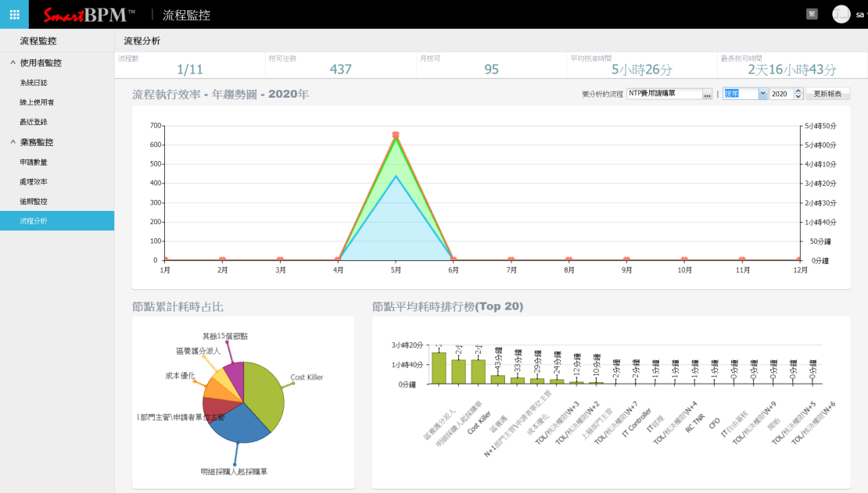Click the 95 monthly approvals value
868x493 pixels.
pos(492,70)
